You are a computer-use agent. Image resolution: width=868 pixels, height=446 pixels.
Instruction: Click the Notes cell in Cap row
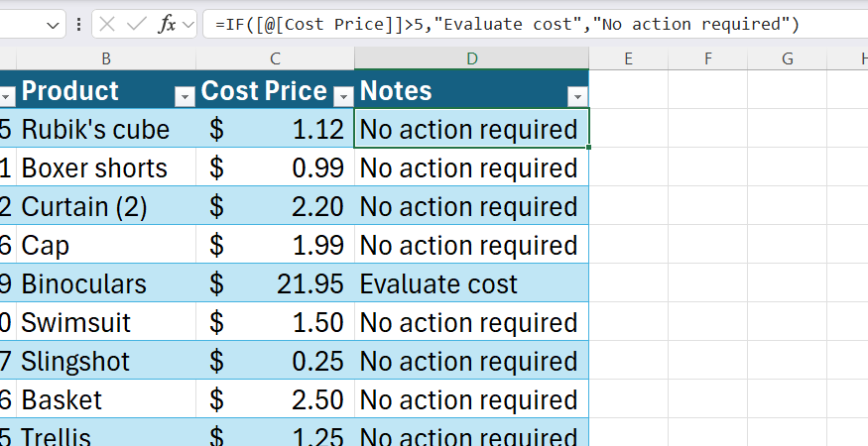tap(471, 245)
